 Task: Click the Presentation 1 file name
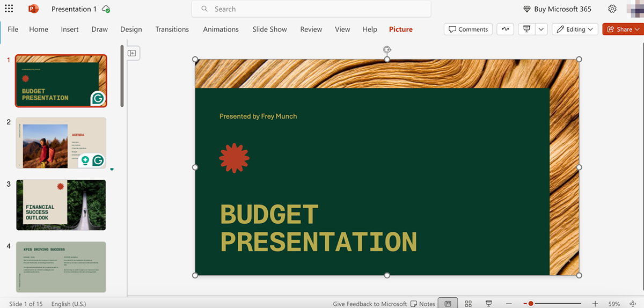tap(74, 9)
